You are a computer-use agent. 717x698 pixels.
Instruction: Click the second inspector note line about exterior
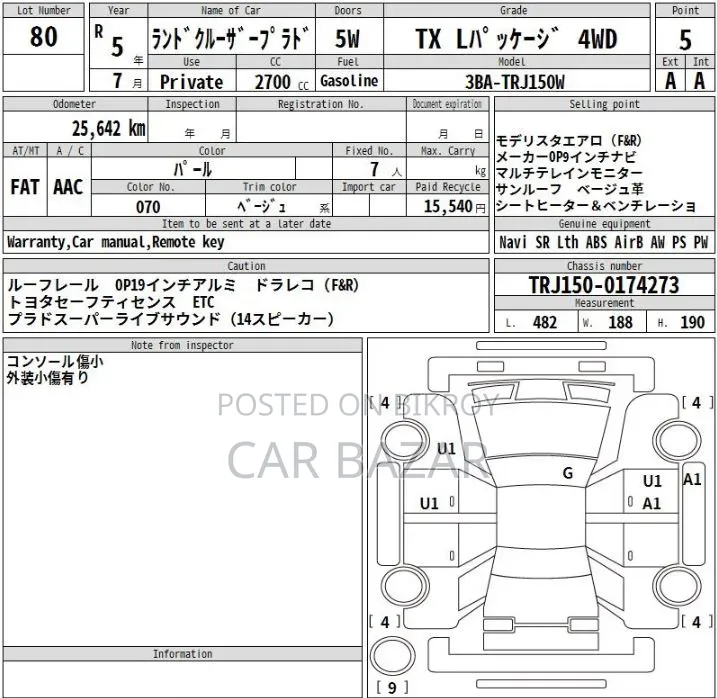coord(47,378)
